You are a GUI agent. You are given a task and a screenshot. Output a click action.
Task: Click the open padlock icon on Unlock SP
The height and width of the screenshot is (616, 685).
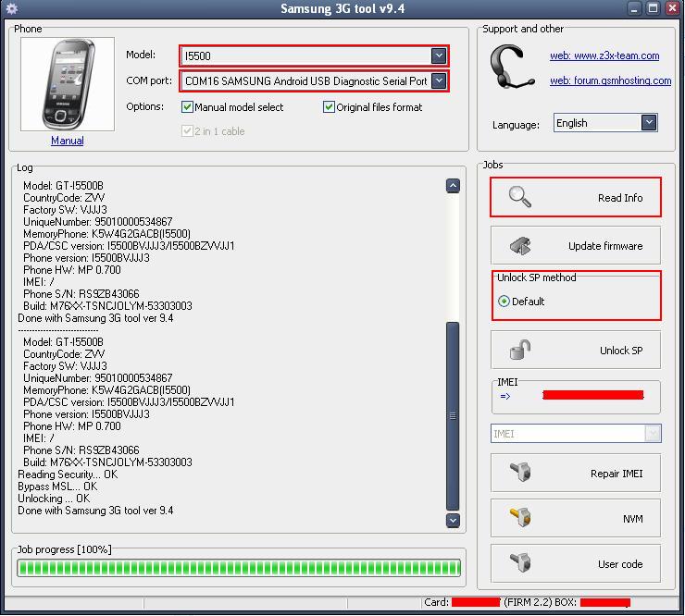(x=520, y=350)
